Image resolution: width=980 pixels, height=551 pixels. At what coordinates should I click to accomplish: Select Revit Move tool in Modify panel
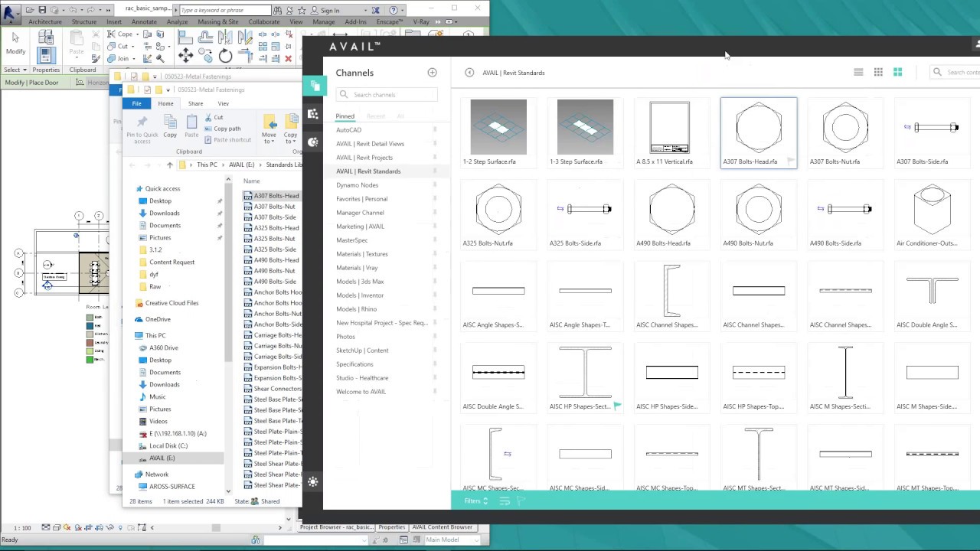[x=185, y=55]
